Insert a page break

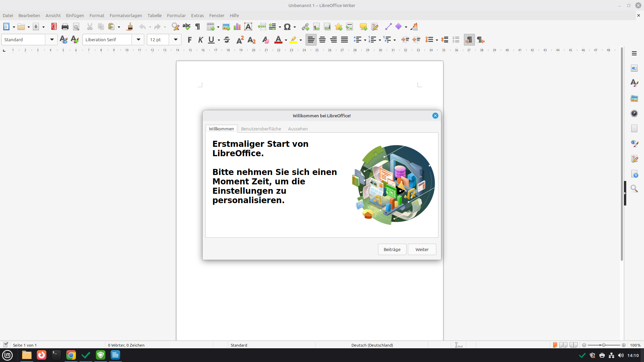point(262,27)
